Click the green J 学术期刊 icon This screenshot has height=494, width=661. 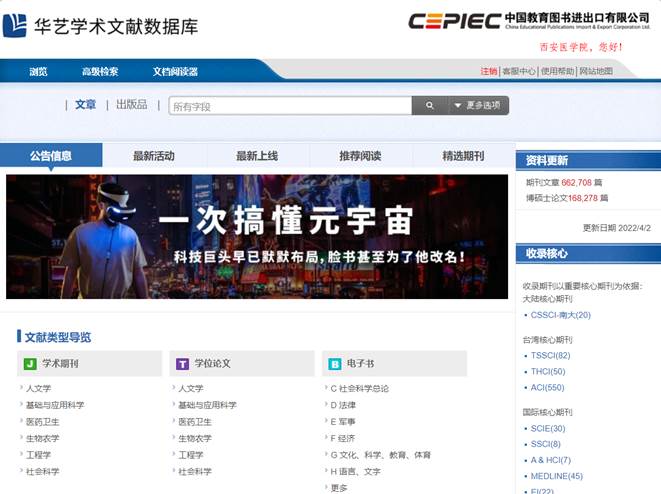coord(30,364)
